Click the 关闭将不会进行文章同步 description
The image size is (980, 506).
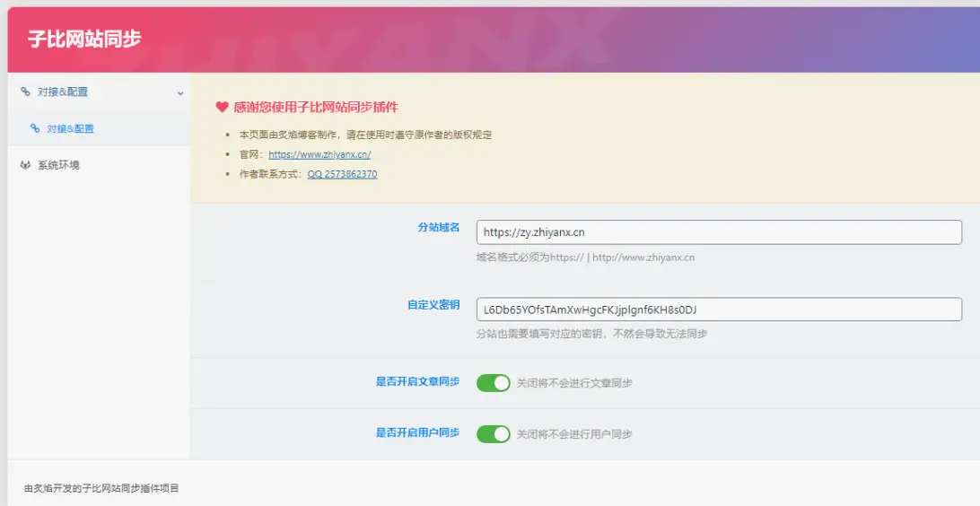(x=573, y=383)
